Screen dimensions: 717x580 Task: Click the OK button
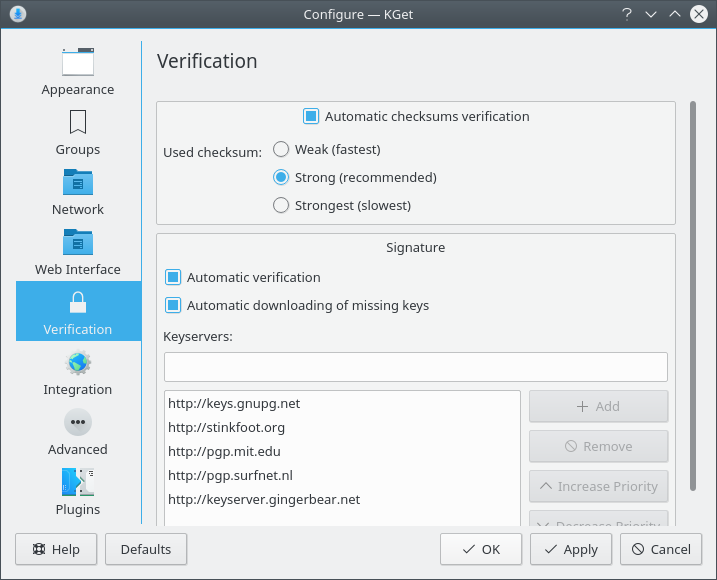click(481, 549)
